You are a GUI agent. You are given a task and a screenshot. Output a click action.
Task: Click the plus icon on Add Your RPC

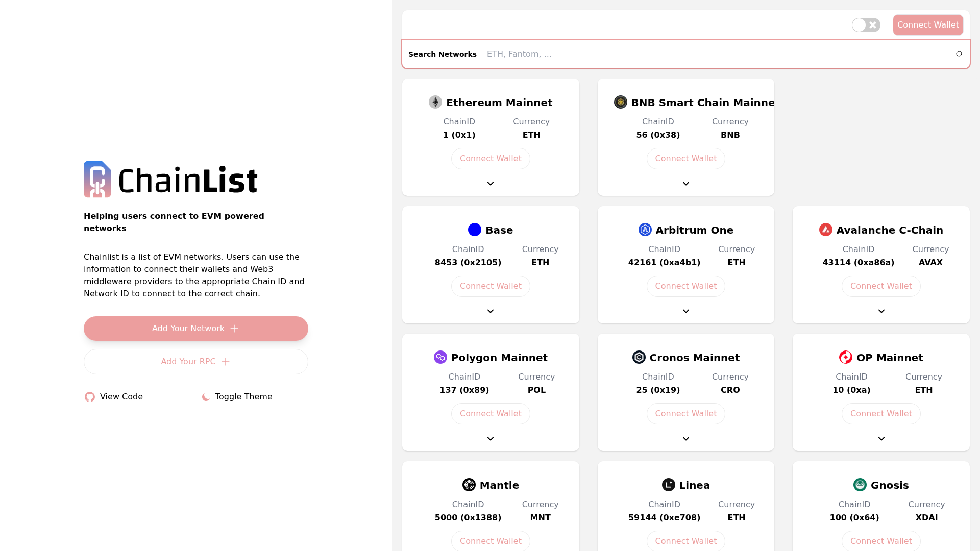pyautogui.click(x=226, y=362)
